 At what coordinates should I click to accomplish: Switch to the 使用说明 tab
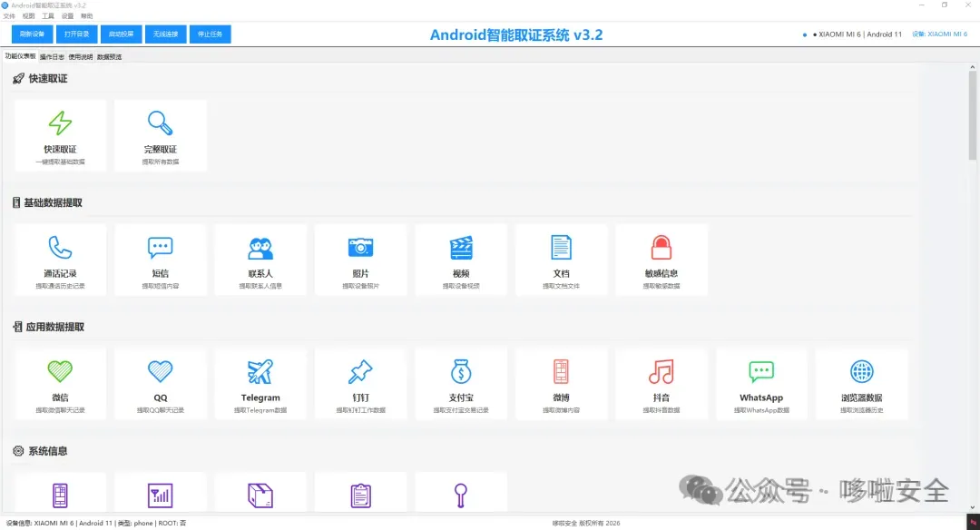[x=81, y=57]
